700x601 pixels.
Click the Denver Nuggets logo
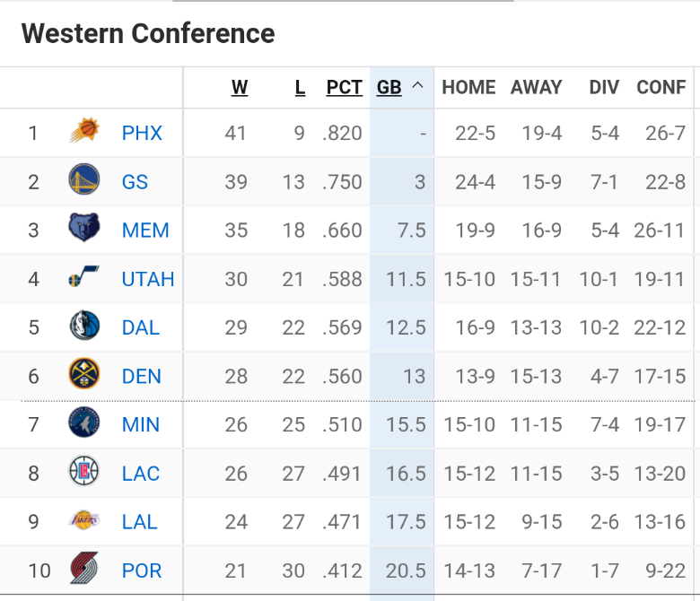coord(84,376)
